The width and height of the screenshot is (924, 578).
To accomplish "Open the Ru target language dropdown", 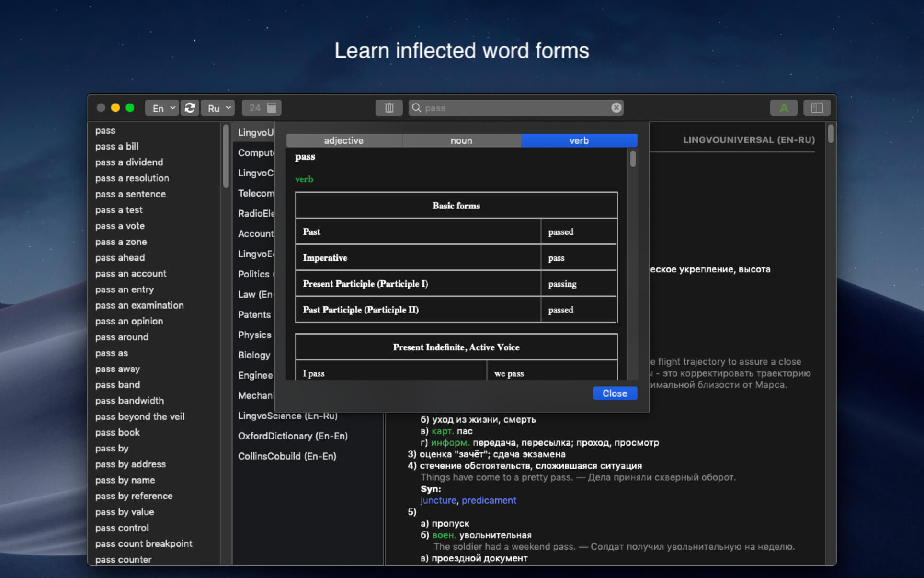I will tap(218, 108).
